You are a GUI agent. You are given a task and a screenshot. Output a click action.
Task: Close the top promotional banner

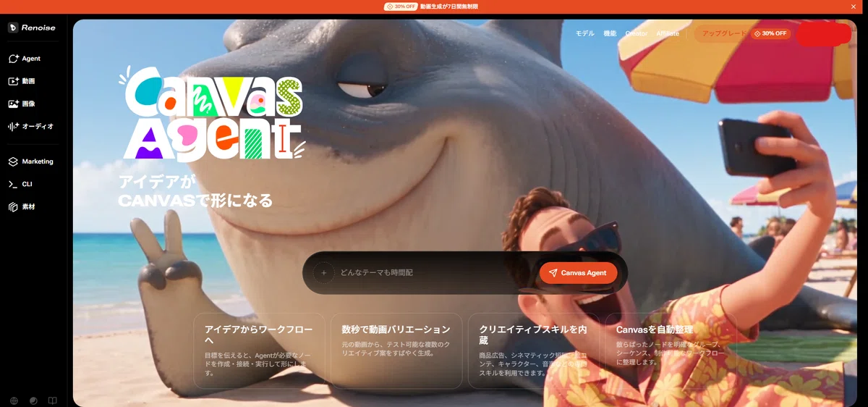[854, 7]
